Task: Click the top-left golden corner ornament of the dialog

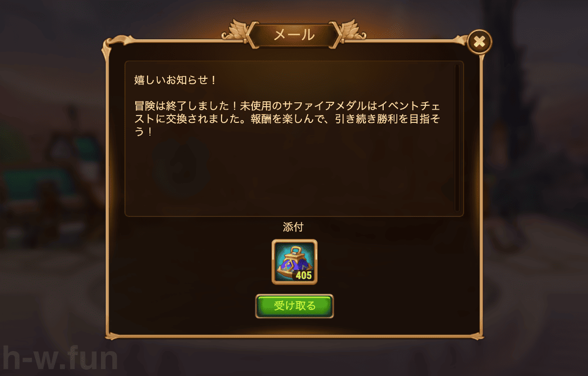Action: [x=112, y=46]
